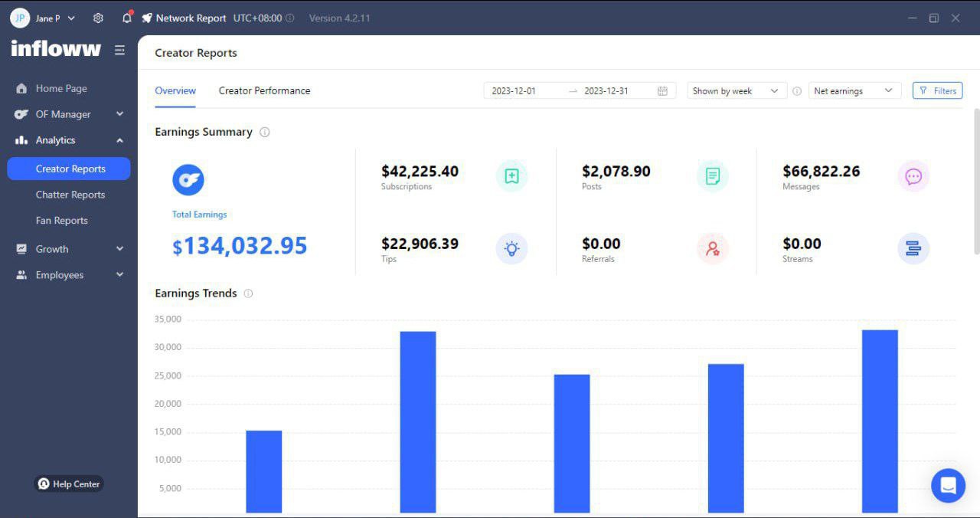
Task: Click the Tips lightbulb icon
Action: tap(511, 249)
